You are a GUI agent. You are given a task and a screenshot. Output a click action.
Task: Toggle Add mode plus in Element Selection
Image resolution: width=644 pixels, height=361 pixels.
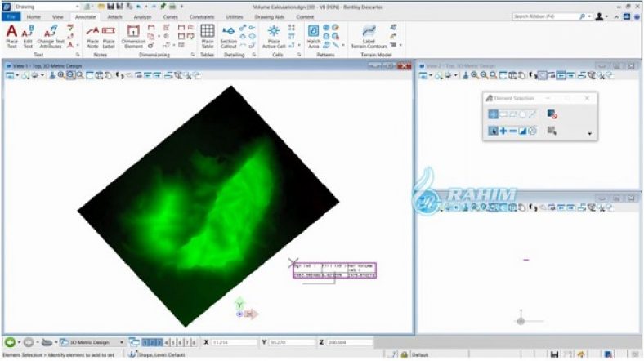point(503,131)
